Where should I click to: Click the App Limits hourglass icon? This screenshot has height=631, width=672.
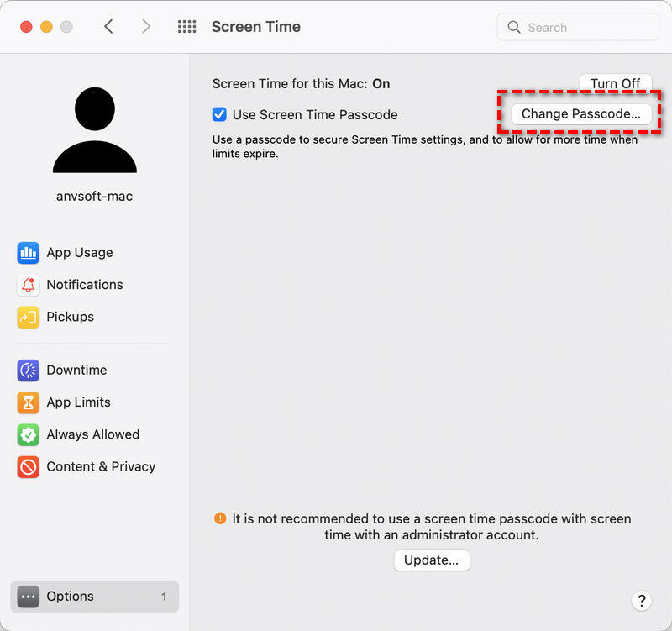[x=29, y=402]
